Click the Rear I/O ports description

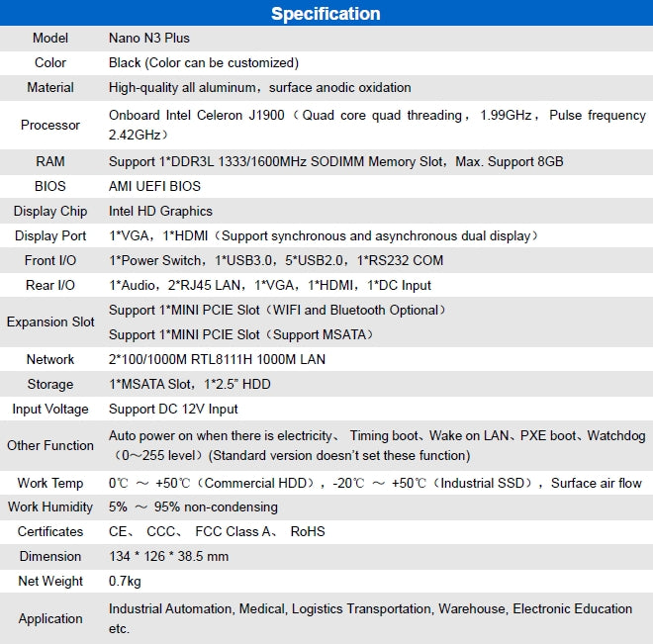click(270, 285)
